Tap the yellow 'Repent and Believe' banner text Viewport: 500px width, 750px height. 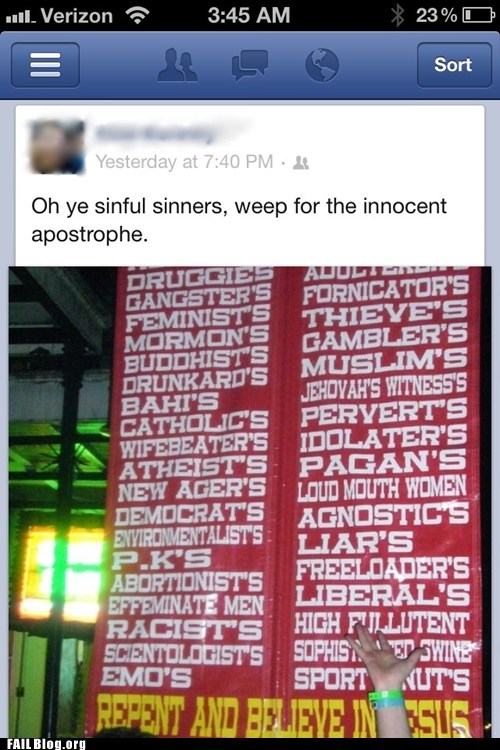[282, 717]
